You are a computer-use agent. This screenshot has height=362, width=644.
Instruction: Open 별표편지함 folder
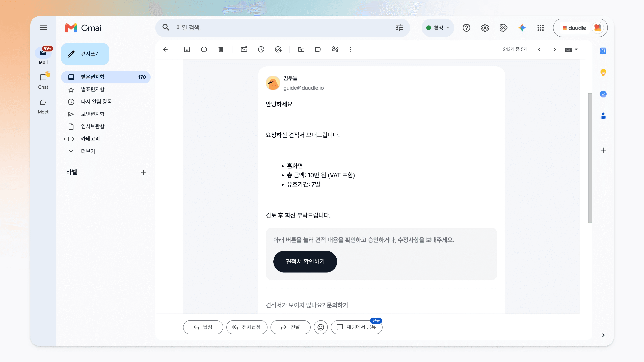(x=106, y=89)
